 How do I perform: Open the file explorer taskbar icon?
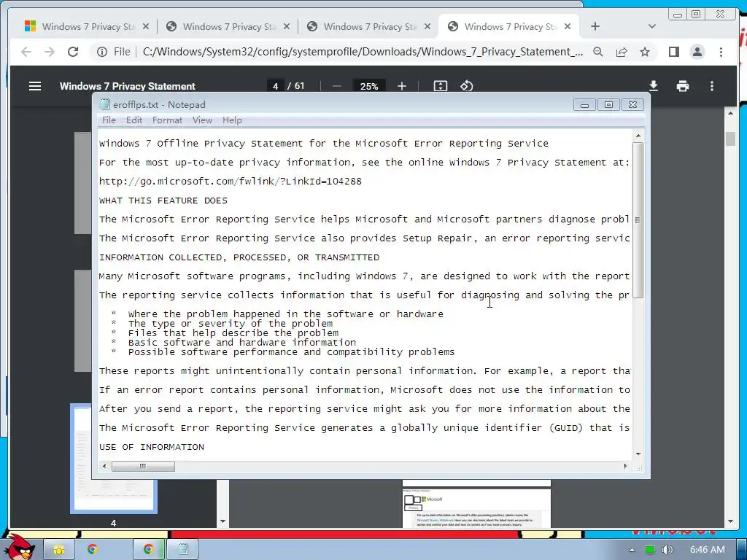point(59,550)
